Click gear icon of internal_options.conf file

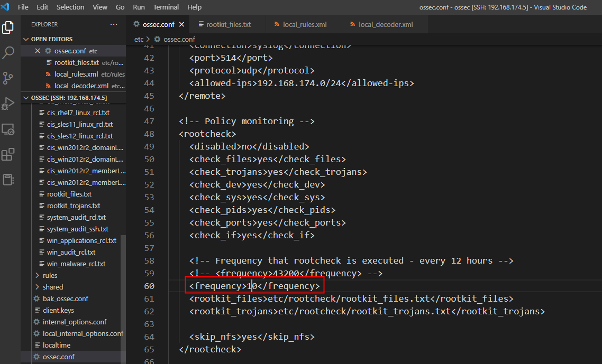[37, 322]
